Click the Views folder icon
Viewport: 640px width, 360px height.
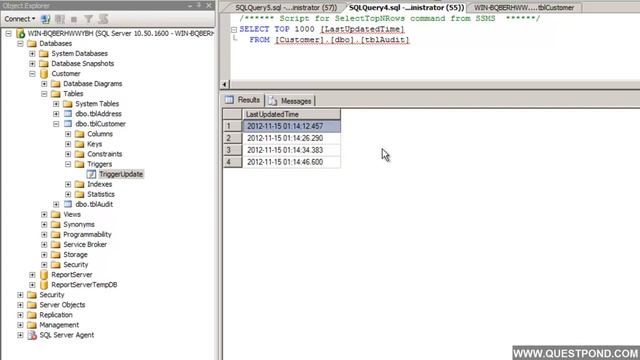coord(56,214)
